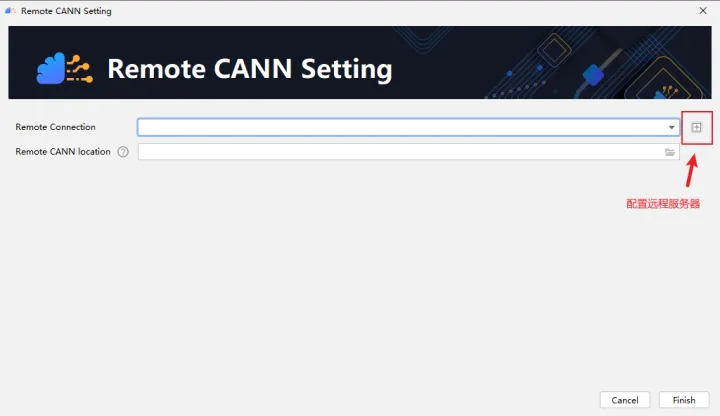Click the Remote Connection label

click(x=56, y=127)
